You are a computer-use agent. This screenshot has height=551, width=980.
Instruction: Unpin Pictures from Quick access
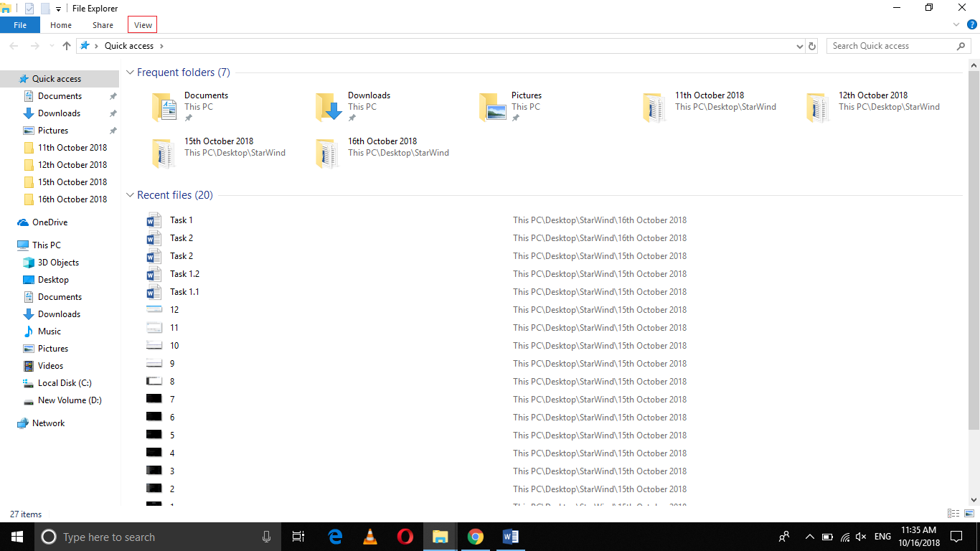coord(113,130)
